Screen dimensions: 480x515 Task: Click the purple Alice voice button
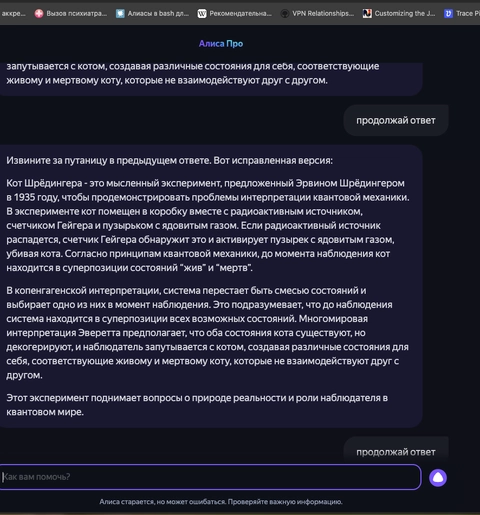click(x=438, y=478)
